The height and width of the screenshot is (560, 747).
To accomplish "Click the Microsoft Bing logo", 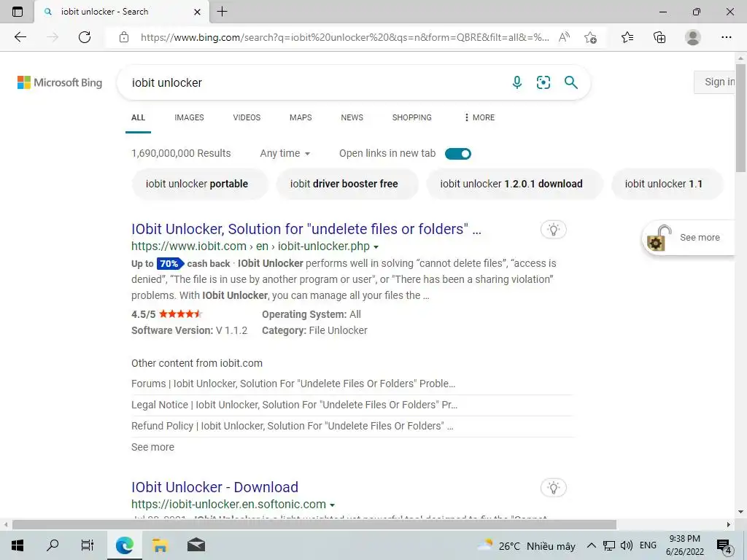I will pyautogui.click(x=60, y=82).
